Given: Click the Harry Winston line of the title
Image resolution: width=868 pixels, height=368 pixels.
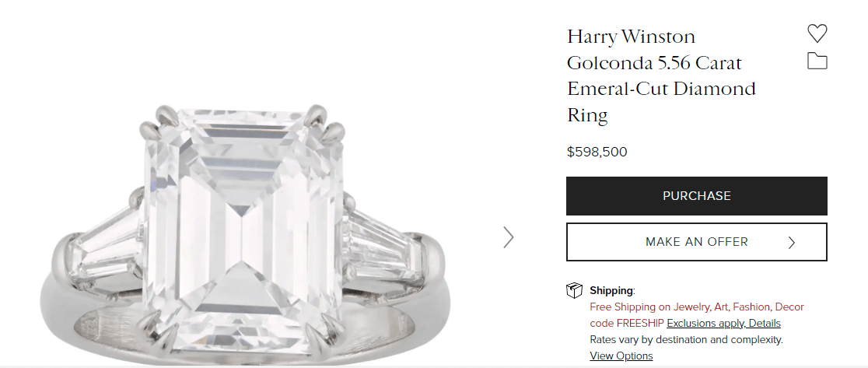Looking at the screenshot, I should [x=631, y=37].
